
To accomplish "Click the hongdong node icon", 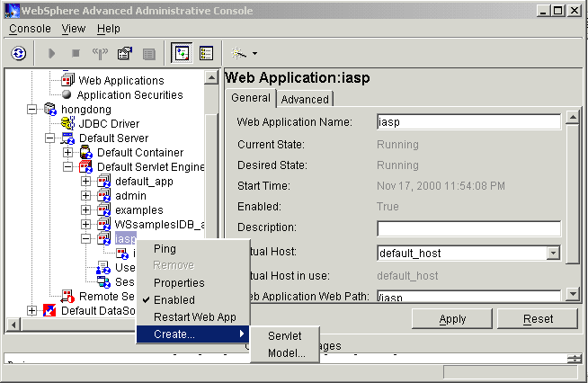I will point(49,109).
